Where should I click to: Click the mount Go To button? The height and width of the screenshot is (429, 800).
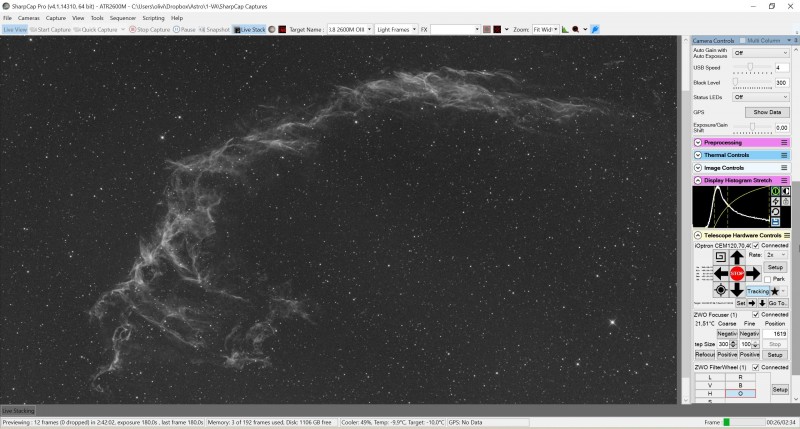click(778, 303)
